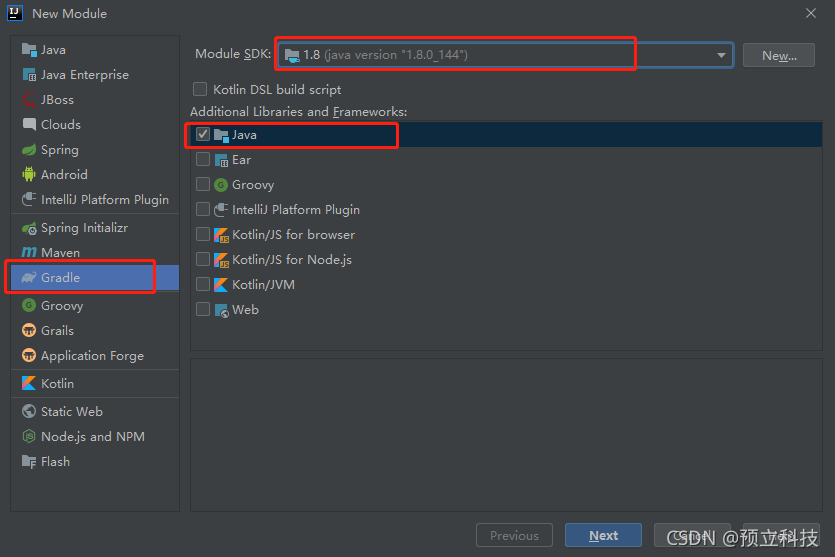Select the Android label in sidebar
This screenshot has height=557, width=835.
click(64, 175)
